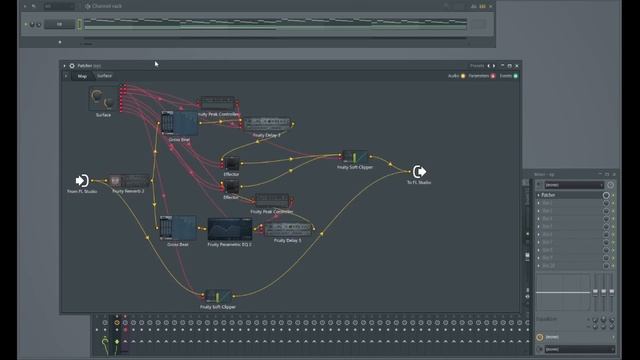Open the Patcher window options menu arrow
This screenshot has width=640, height=360.
tap(64, 66)
